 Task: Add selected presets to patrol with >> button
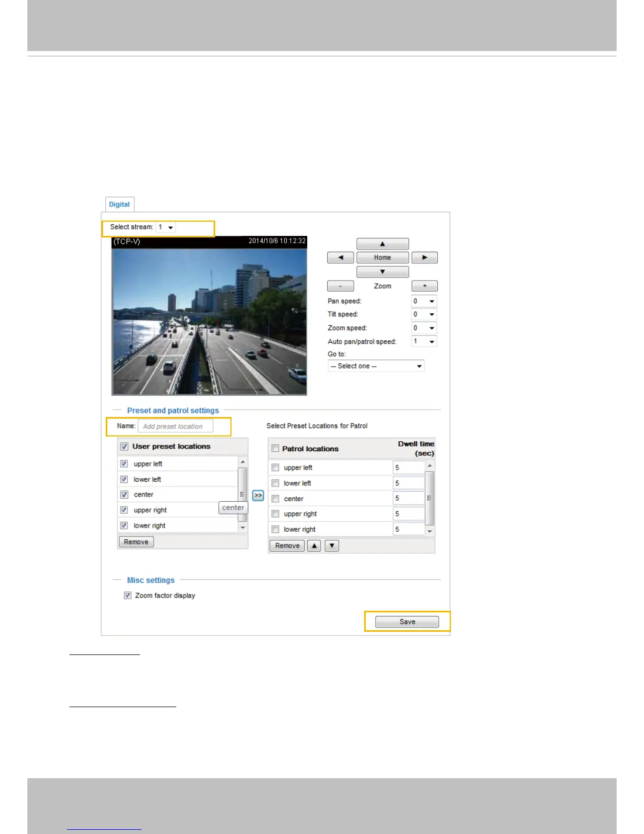click(258, 495)
